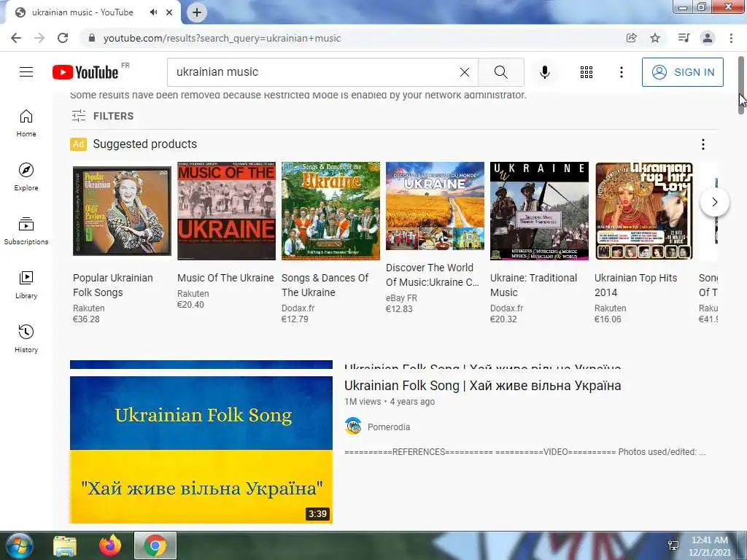
Task: Open Ukrainian Folk Song video title link
Action: point(483,385)
